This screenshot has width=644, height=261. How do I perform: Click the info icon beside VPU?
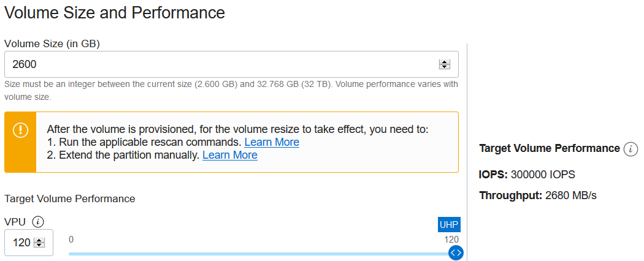coord(38,222)
